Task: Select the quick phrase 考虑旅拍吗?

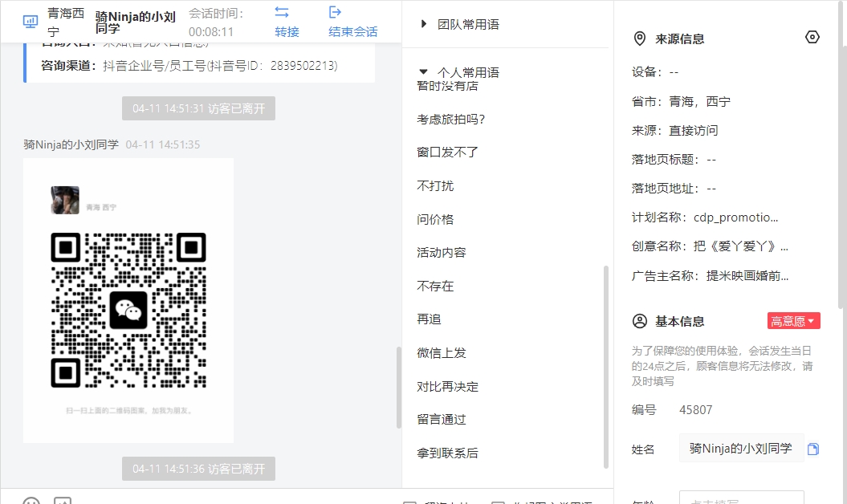Action: coord(451,120)
